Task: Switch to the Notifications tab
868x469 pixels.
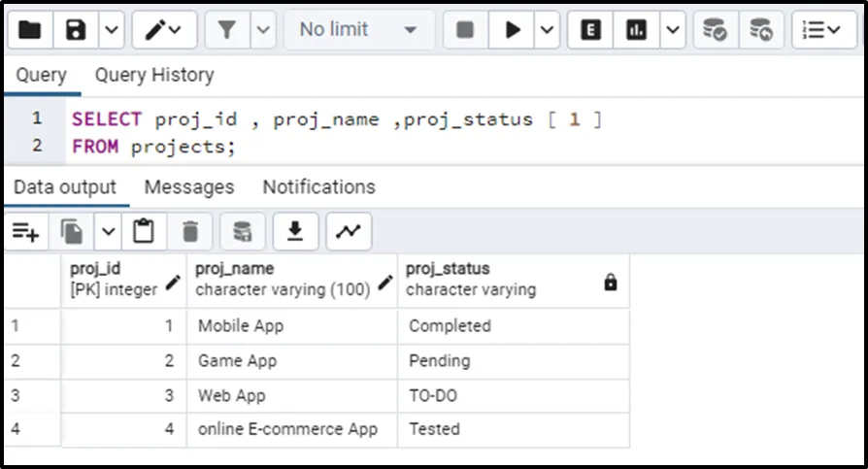Action: [x=318, y=186]
